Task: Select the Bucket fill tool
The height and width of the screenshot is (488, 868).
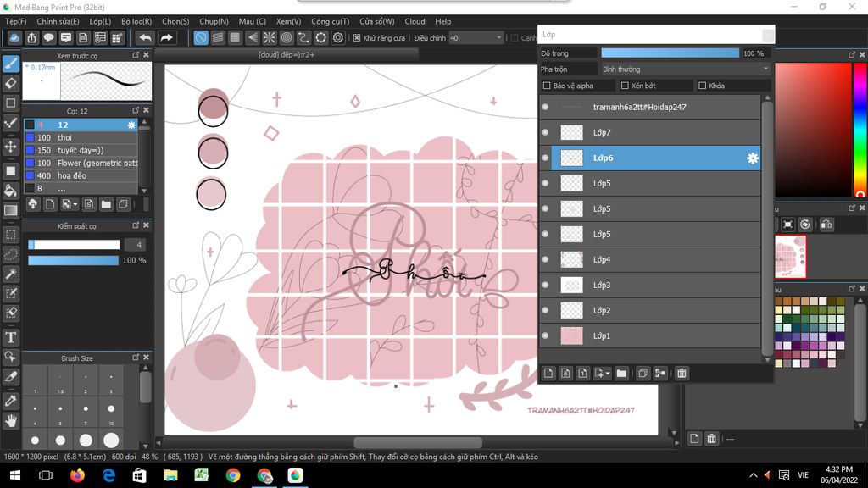Action: tap(11, 191)
